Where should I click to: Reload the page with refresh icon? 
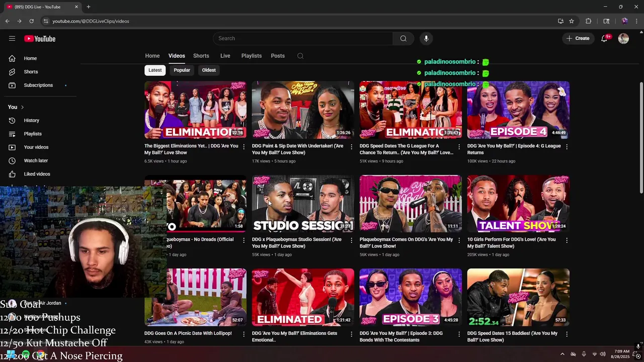[31, 21]
